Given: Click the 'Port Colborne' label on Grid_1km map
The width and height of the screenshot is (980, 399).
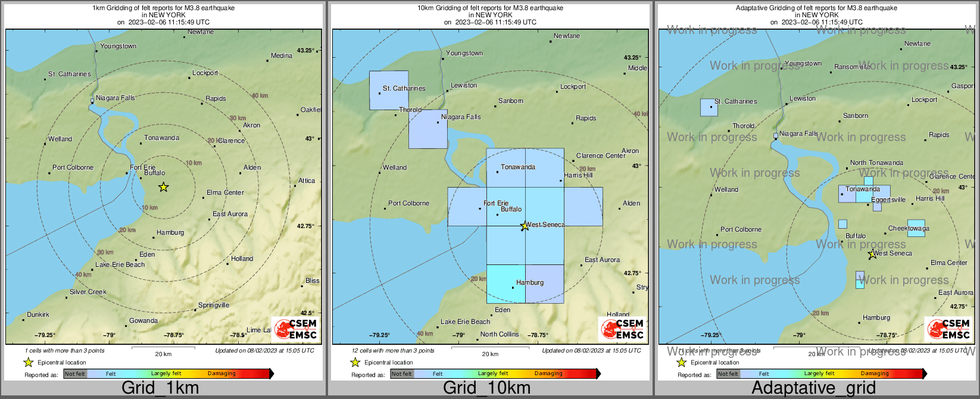Looking at the screenshot, I should point(73,167).
